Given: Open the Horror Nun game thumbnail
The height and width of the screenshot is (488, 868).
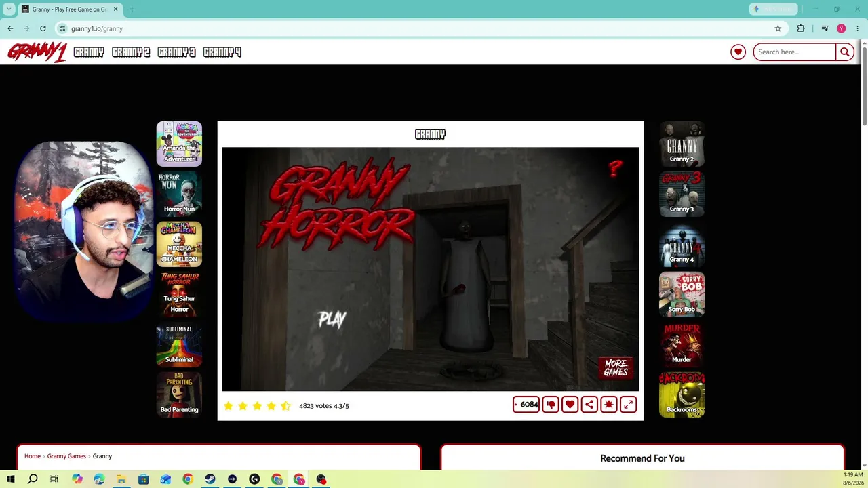Looking at the screenshot, I should 179,194.
